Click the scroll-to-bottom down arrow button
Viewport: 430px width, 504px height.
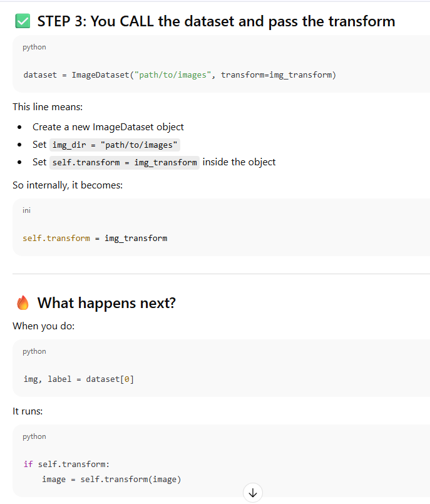[252, 493]
